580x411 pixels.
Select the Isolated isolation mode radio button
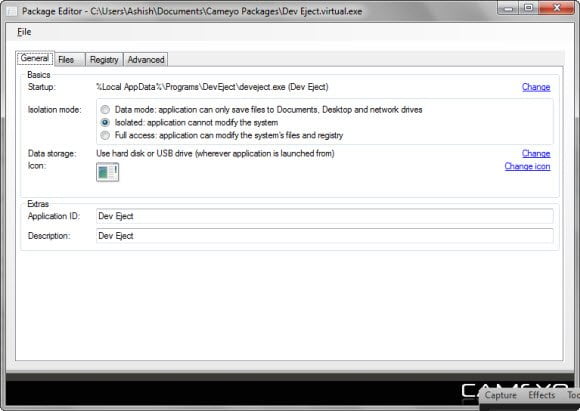(x=105, y=122)
